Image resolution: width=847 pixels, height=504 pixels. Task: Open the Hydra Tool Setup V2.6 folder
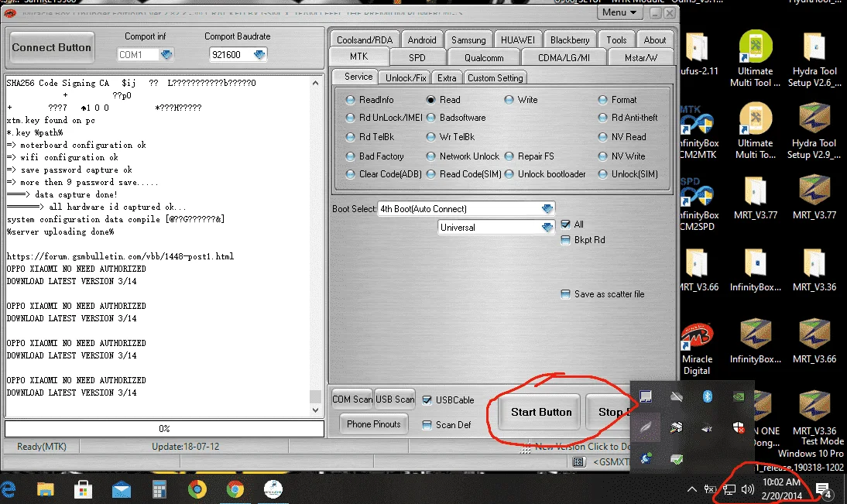tap(814, 60)
